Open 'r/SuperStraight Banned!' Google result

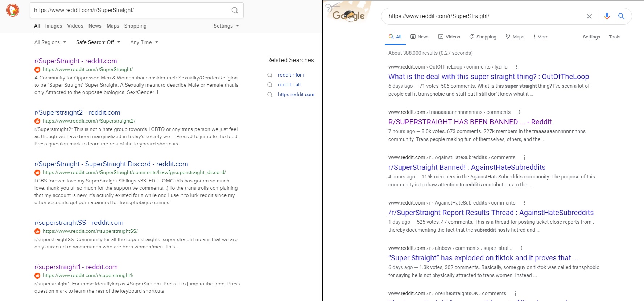(467, 167)
